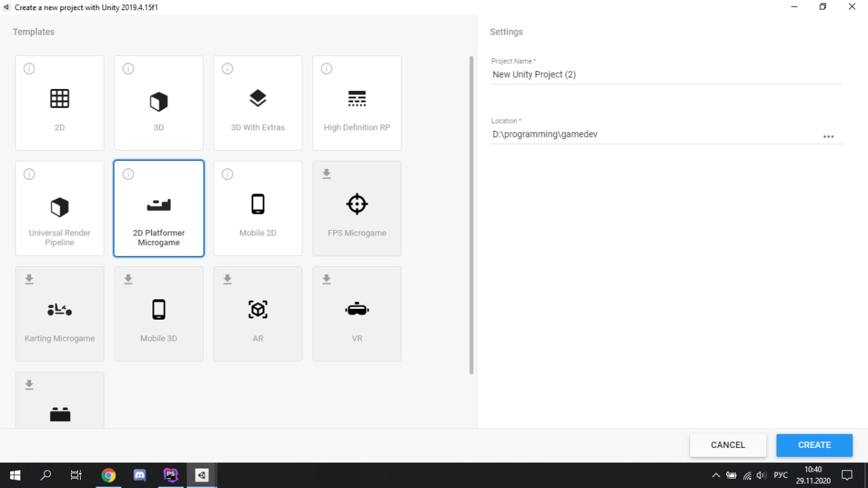
Task: Switch the РУС input language
Action: (781, 475)
